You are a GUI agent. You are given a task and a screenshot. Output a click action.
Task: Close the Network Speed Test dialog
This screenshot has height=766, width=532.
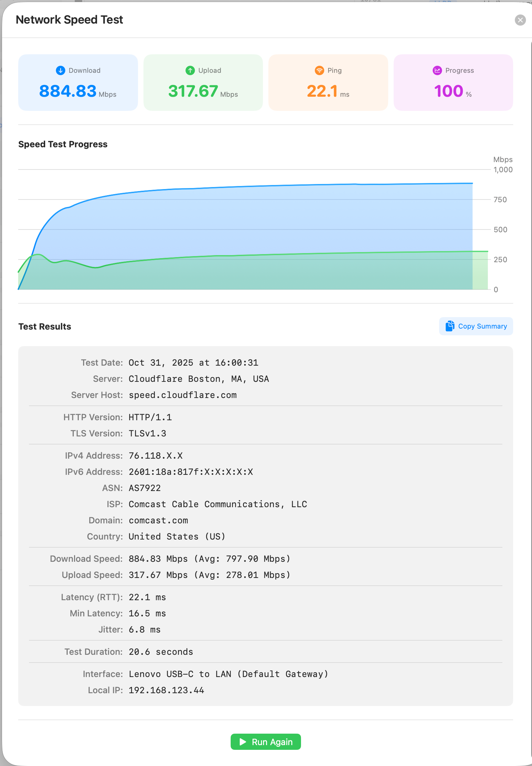tap(520, 20)
